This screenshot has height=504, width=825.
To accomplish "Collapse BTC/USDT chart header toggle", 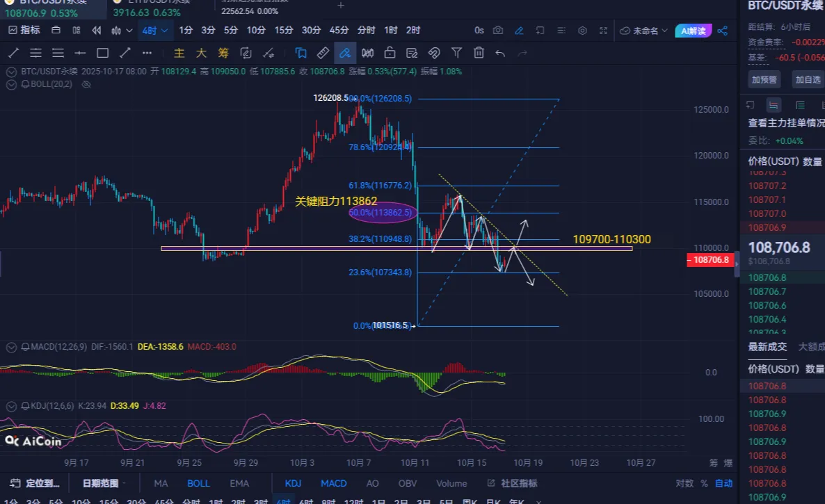I will tap(11, 72).
